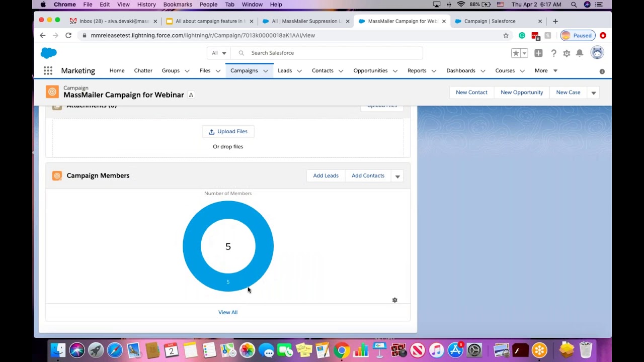The width and height of the screenshot is (644, 362).
Task: Click the Grammarly extension icon
Action: click(522, 35)
